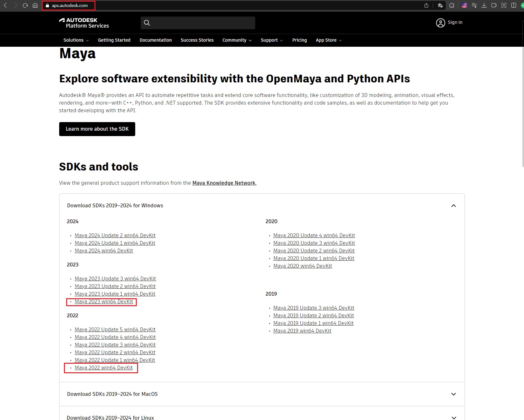The width and height of the screenshot is (524, 420).
Task: Click the user account icon
Action: (x=441, y=23)
